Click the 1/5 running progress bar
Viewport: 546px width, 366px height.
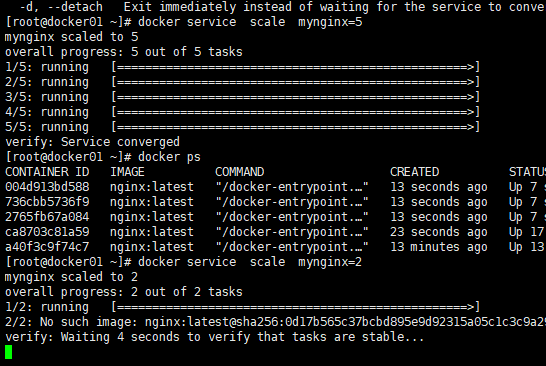(x=296, y=67)
